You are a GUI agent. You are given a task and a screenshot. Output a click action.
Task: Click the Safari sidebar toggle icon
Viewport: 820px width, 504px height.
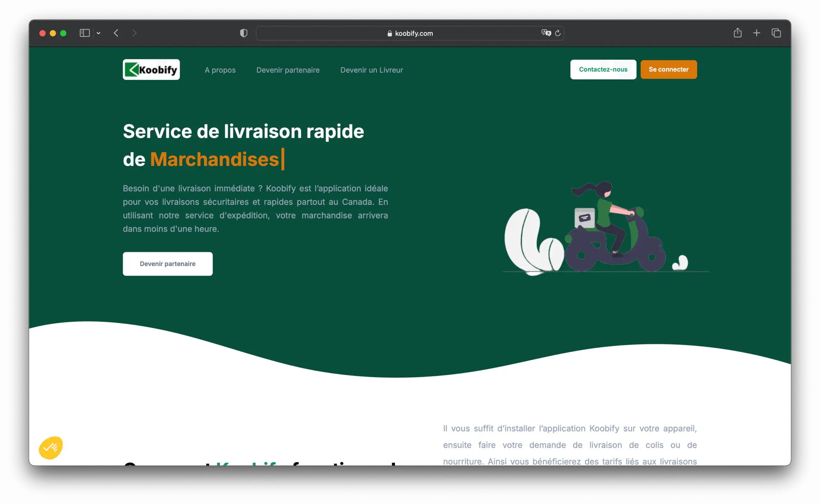click(x=85, y=33)
